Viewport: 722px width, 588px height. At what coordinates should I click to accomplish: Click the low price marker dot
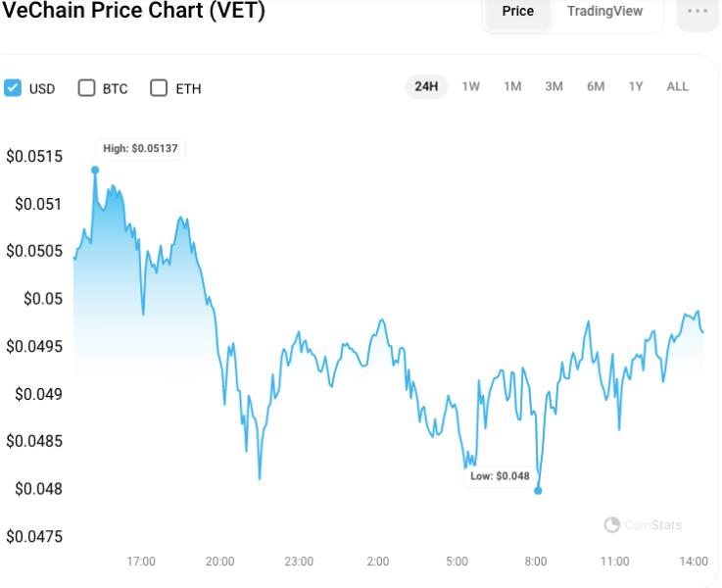[x=538, y=490]
